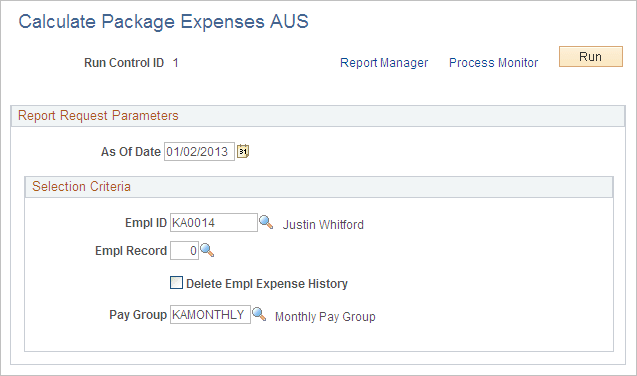Image resolution: width=637 pixels, height=376 pixels.
Task: Click the Run Control ID value 1
Action: 175,63
